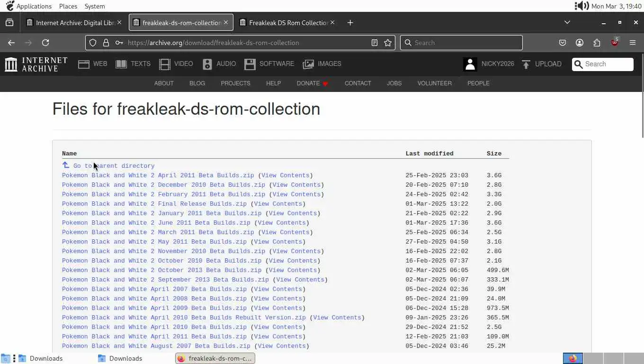Viewport: 644px width, 364px height.
Task: Open the About page link
Action: (164, 83)
